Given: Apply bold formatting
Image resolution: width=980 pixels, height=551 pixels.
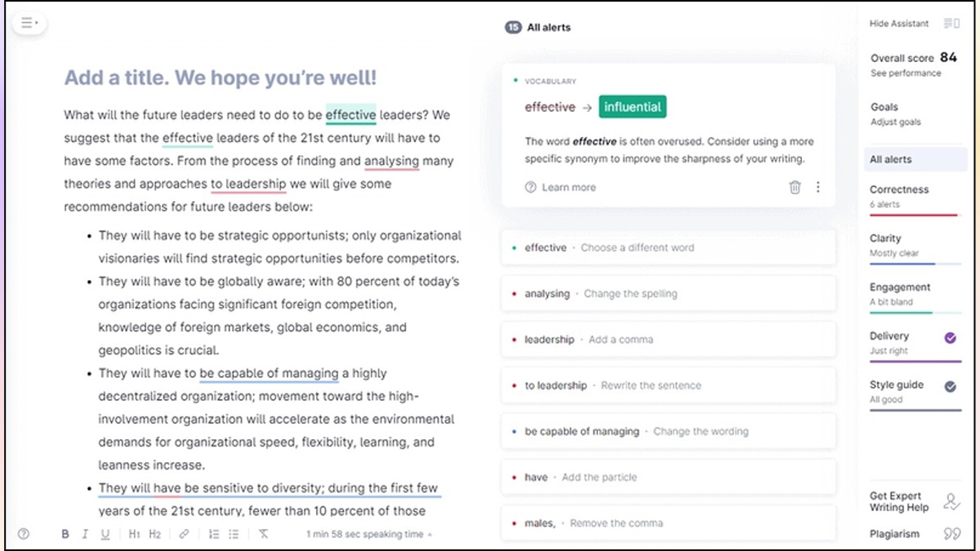Looking at the screenshot, I should click(x=65, y=534).
